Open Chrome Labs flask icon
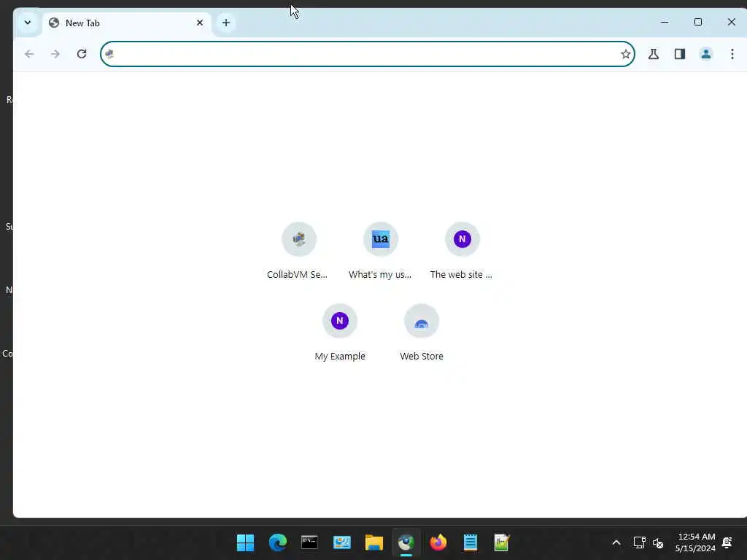The image size is (747, 560). (653, 54)
